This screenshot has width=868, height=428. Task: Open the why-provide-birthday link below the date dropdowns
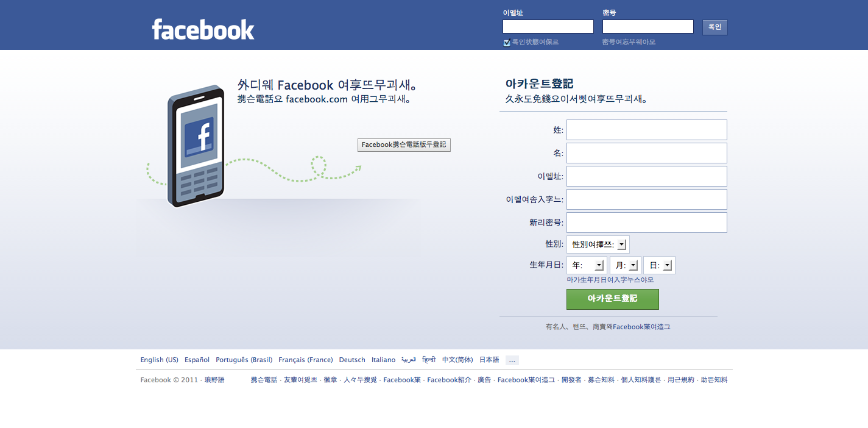pos(610,280)
